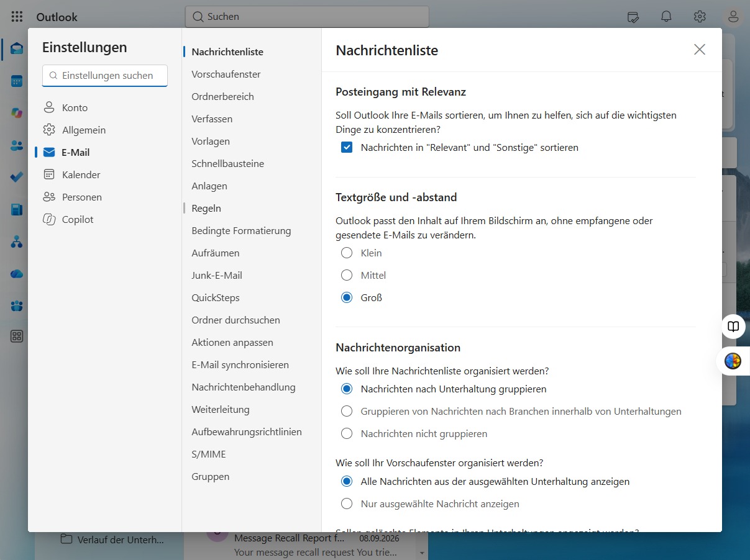Click the Outlook 'Suchen' search box
Screen dimensions: 750x560
click(x=307, y=17)
